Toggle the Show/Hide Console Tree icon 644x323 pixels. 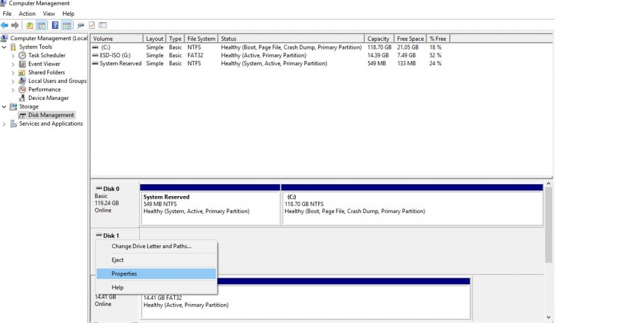tap(41, 25)
